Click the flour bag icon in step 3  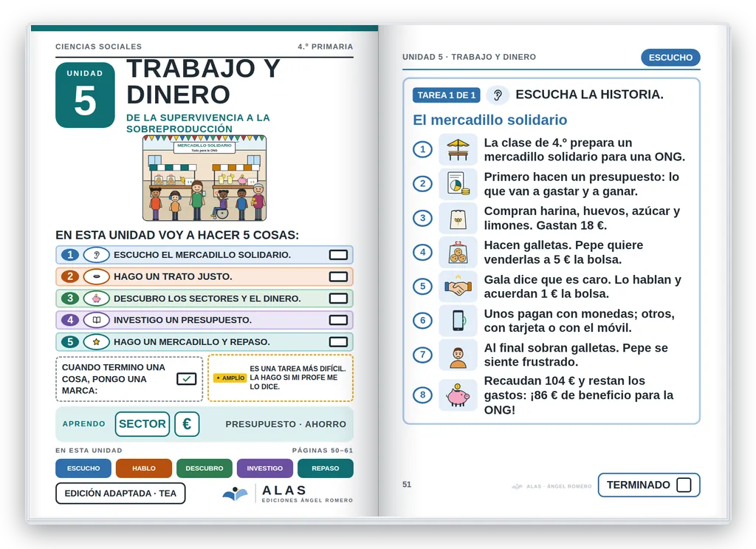(x=458, y=218)
